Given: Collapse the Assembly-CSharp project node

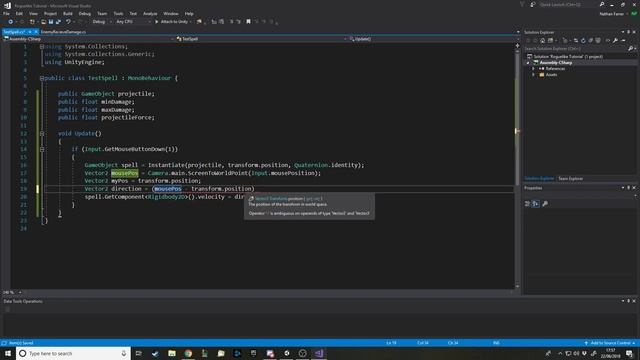Looking at the screenshot, I should 528,63.
